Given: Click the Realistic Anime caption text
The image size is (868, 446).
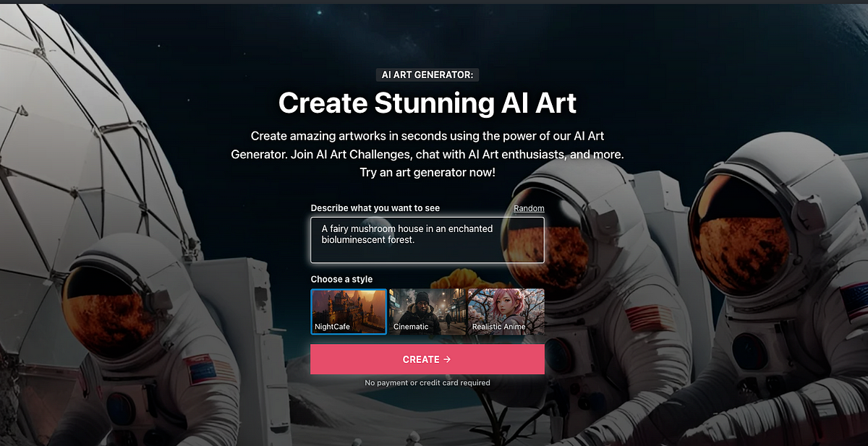Looking at the screenshot, I should click(x=498, y=327).
